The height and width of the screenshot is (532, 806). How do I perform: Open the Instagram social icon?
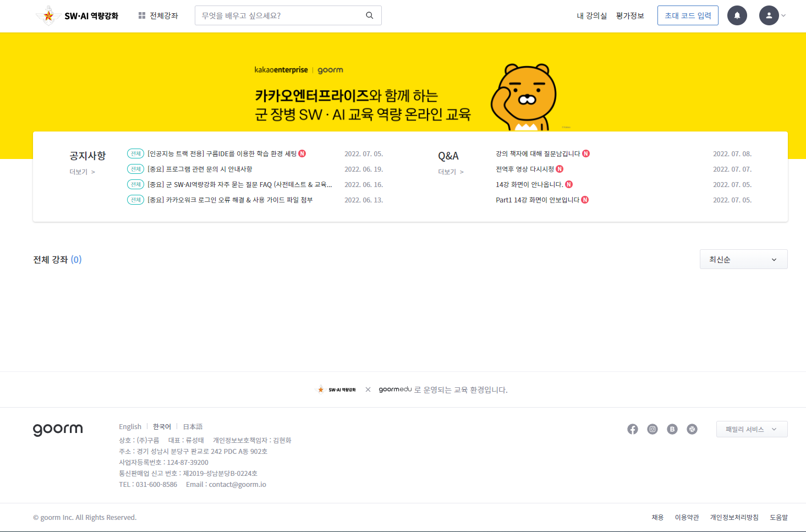point(653,429)
